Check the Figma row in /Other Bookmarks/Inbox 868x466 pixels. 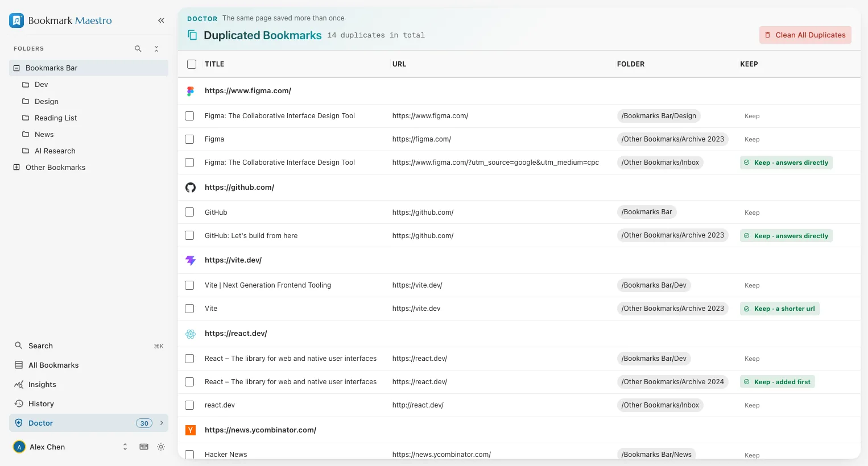(x=189, y=163)
